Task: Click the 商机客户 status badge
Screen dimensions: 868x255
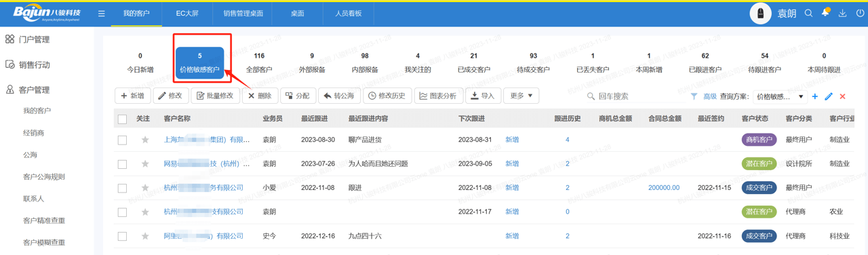Action: (x=759, y=140)
